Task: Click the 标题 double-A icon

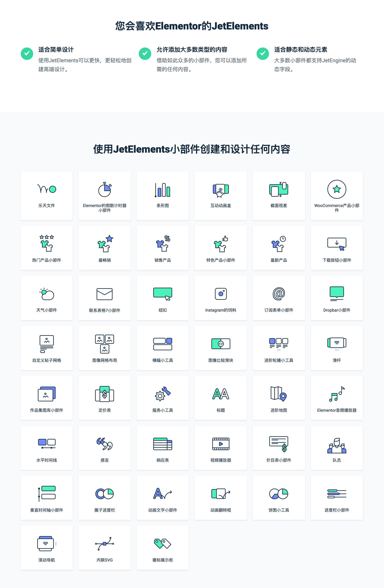Action: (221, 394)
